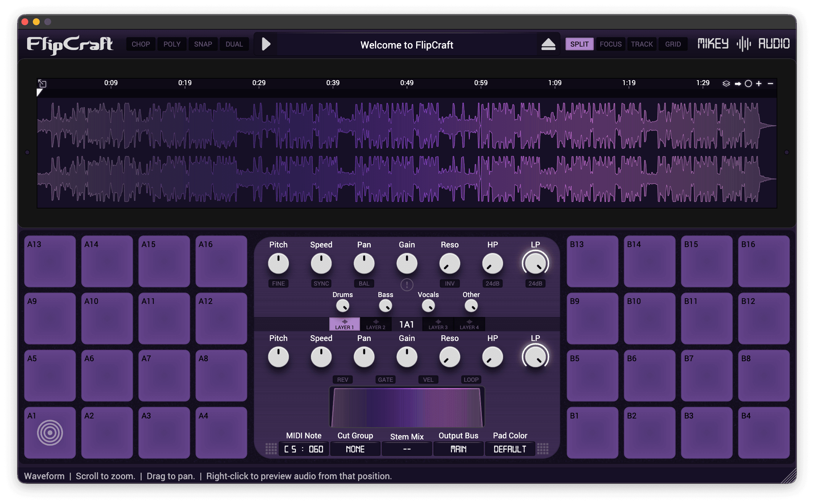Open the Pad Color DEFAULT dropdown

(510, 449)
